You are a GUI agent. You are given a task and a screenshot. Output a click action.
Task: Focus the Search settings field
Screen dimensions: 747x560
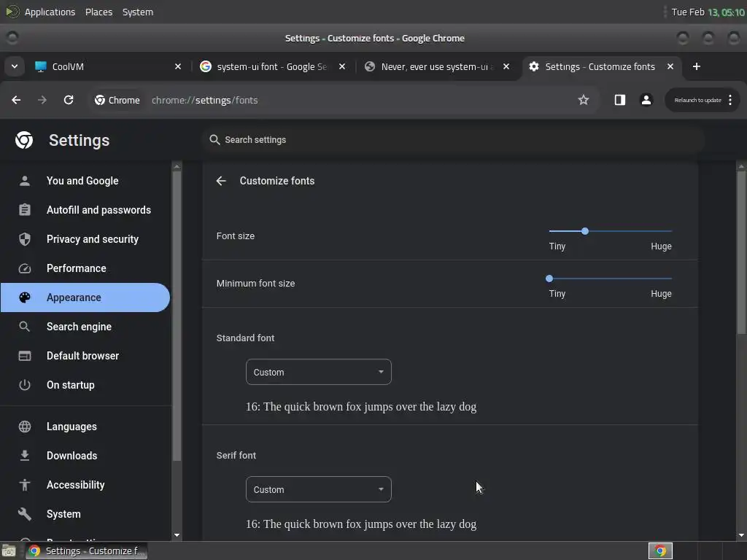452,140
